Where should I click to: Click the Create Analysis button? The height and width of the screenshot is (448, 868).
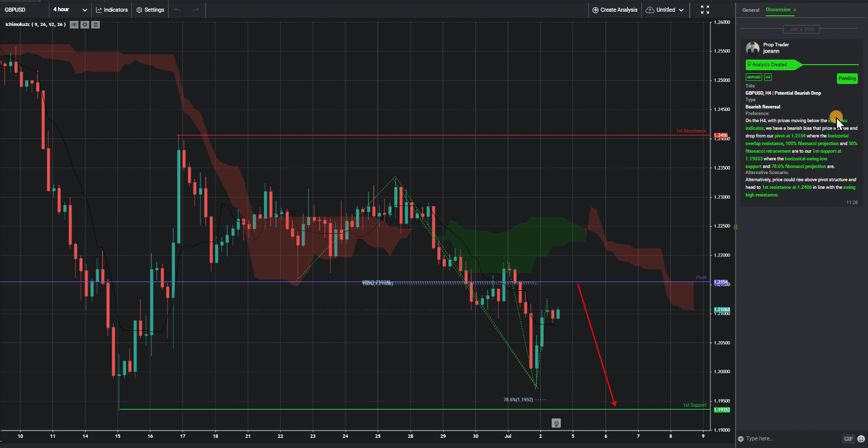point(615,10)
